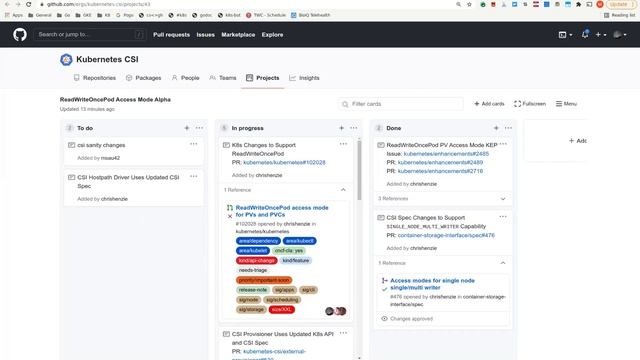The image size is (640, 360).
Task: Add a card to the In progress column
Action: (341, 128)
